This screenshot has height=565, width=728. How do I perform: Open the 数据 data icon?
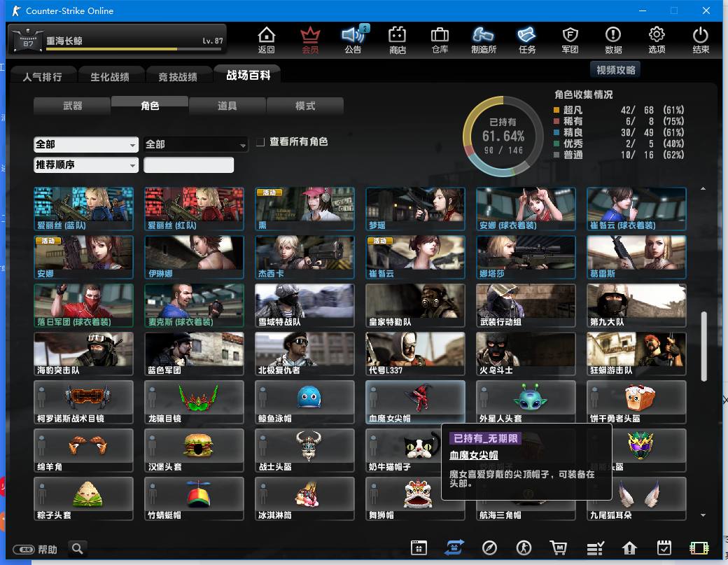point(613,40)
